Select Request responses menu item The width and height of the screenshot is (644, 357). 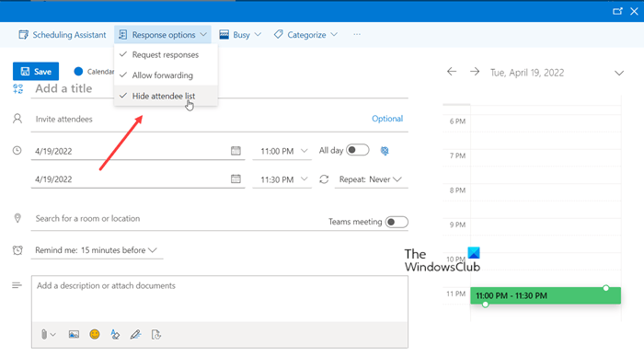click(166, 54)
